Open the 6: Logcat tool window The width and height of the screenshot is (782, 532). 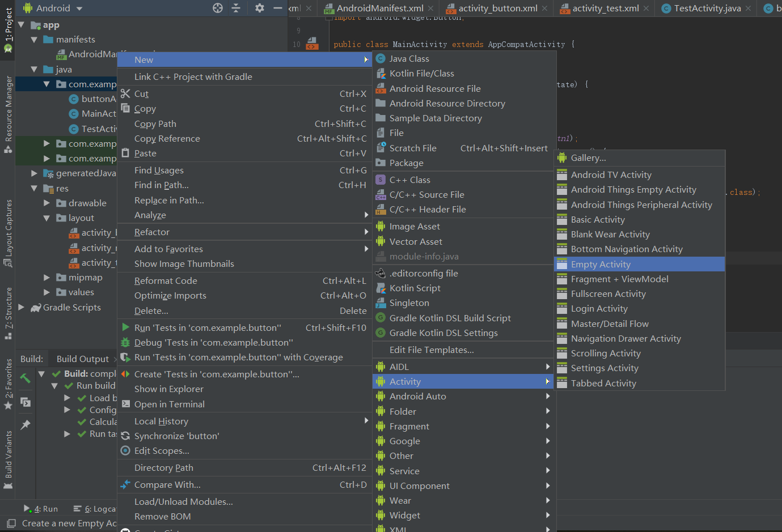pos(94,509)
